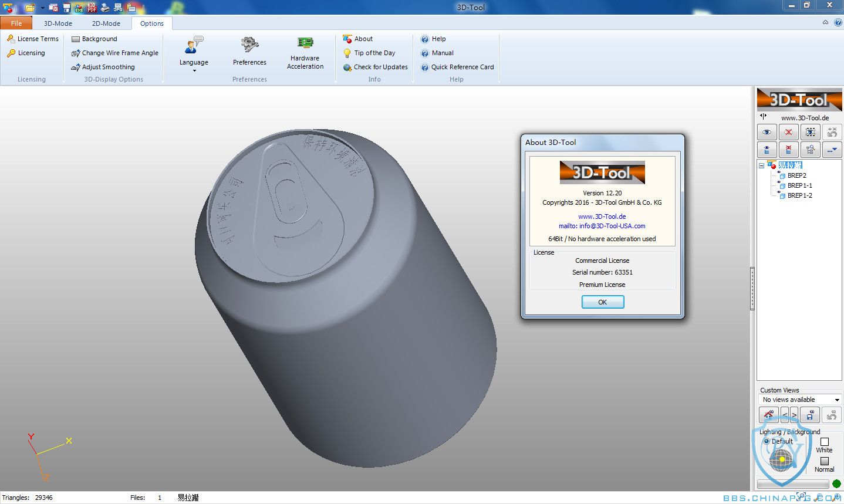The image size is (844, 504).
Task: Select the Options tab
Action: click(152, 23)
